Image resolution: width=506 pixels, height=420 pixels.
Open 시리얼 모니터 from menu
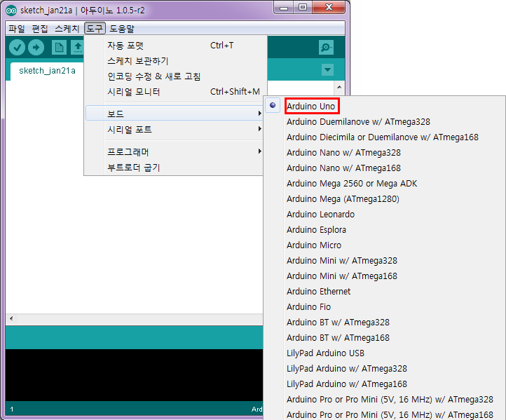175,92
